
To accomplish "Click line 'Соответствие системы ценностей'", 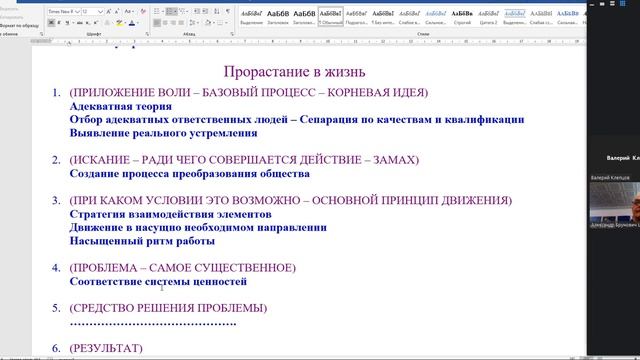I will click(x=158, y=281).
